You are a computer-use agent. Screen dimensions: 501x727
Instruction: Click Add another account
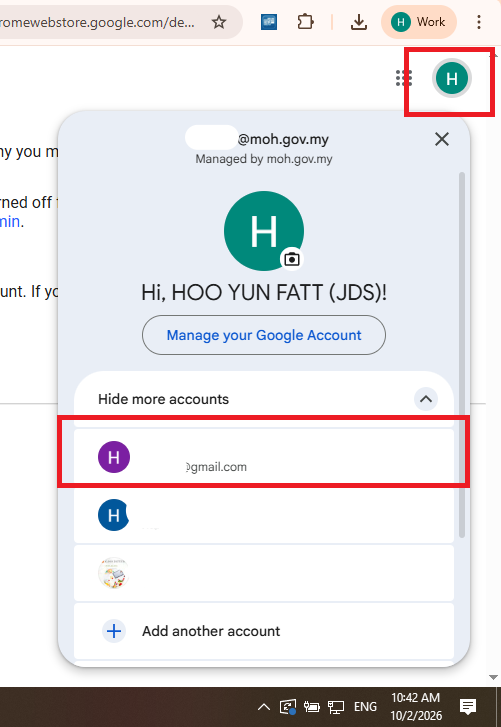point(264,631)
